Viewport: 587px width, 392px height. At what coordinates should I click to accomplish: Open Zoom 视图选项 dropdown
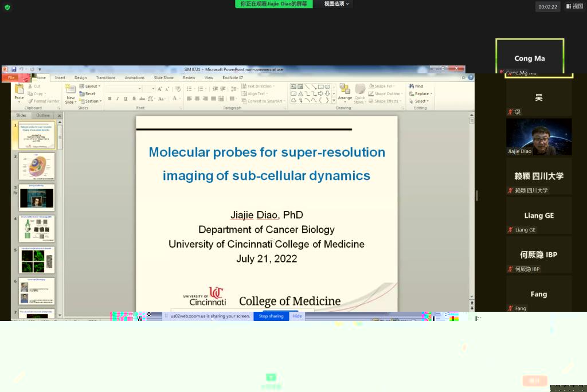(336, 4)
